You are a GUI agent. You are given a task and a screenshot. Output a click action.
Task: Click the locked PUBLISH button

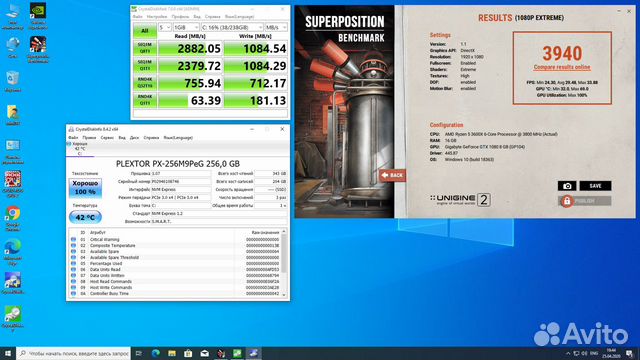coord(584,201)
